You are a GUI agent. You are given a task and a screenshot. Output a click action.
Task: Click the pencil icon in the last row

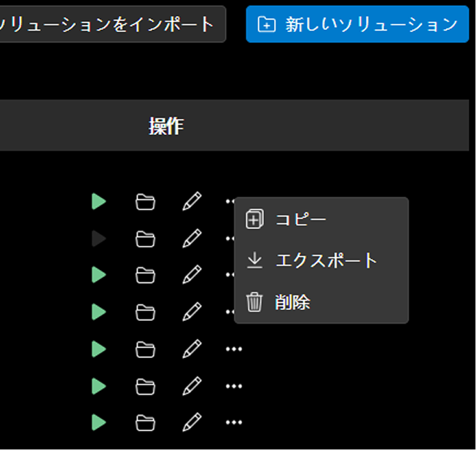(192, 422)
